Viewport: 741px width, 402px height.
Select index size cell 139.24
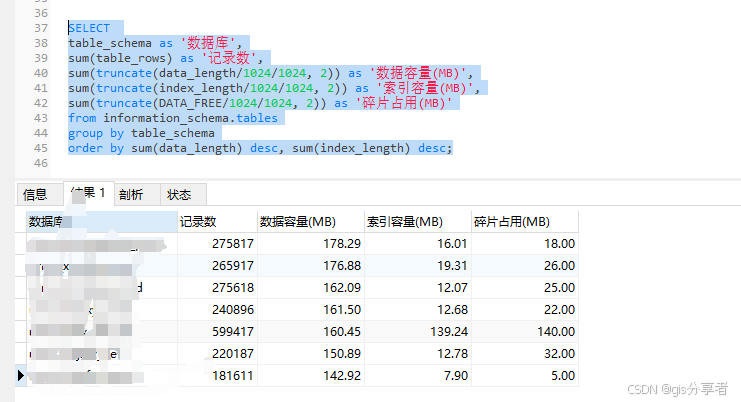(x=418, y=332)
